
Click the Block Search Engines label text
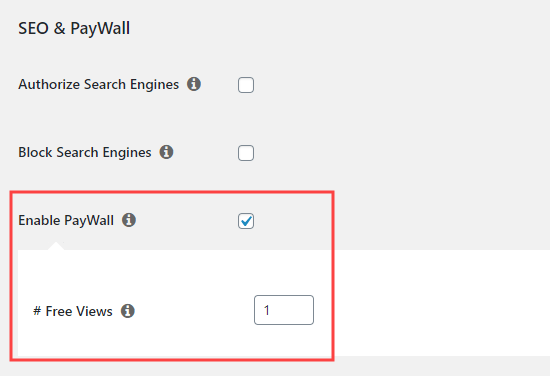pos(85,153)
